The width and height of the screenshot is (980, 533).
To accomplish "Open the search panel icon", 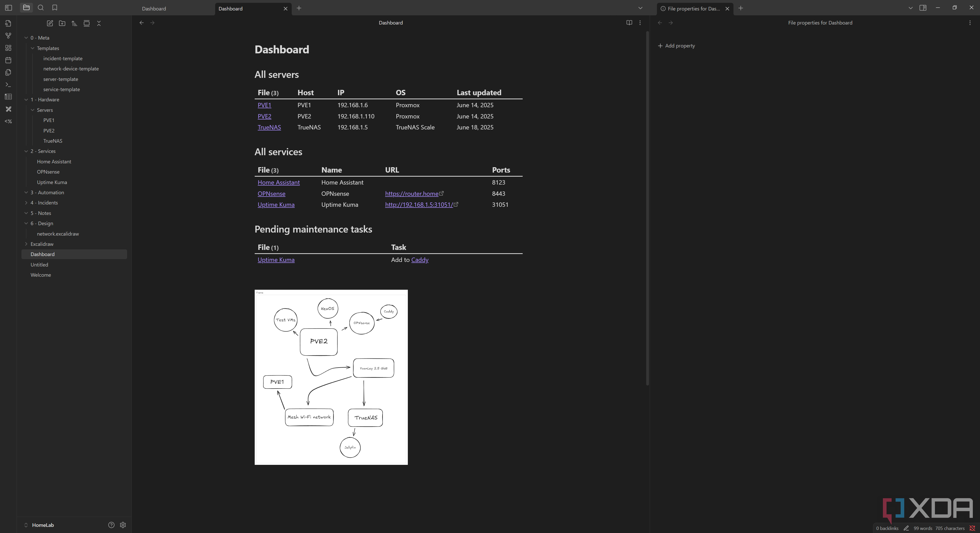I will (x=41, y=8).
